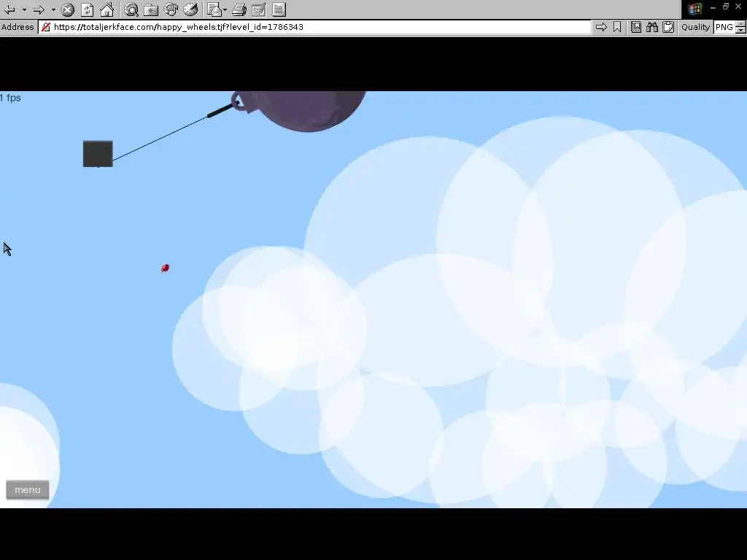Image resolution: width=747 pixels, height=560 pixels.
Task: Click the purple wrecking ball
Action: (305, 111)
